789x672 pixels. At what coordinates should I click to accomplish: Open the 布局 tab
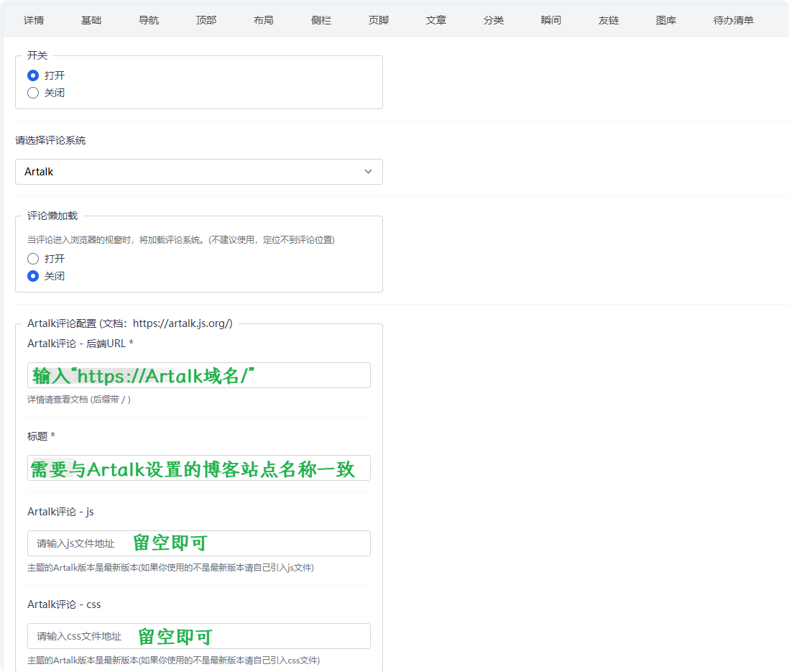tap(264, 20)
